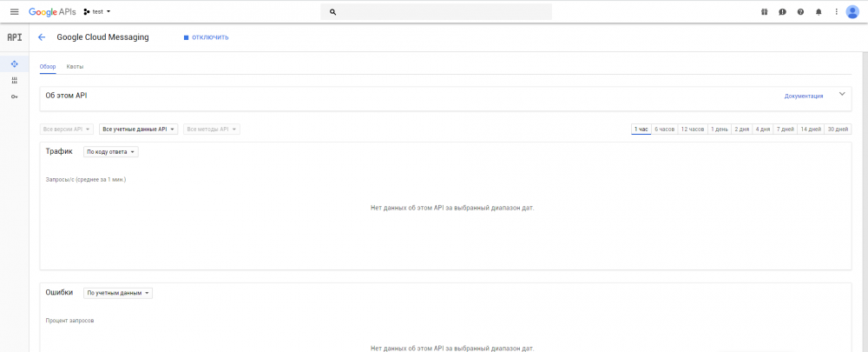Select the 1 час time range
This screenshot has width=868, height=352.
point(641,130)
